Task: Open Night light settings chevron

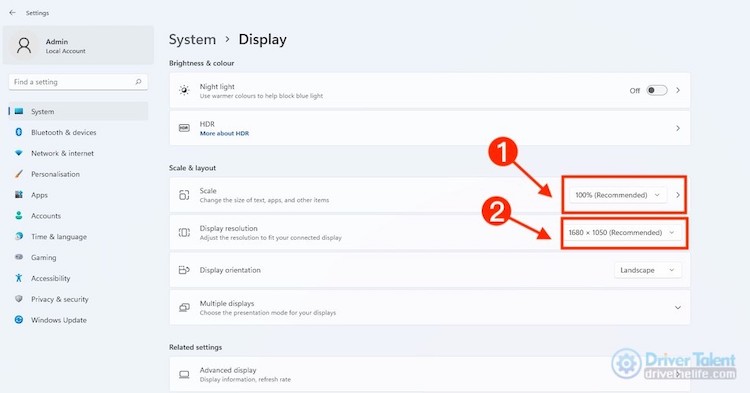Action: (678, 90)
